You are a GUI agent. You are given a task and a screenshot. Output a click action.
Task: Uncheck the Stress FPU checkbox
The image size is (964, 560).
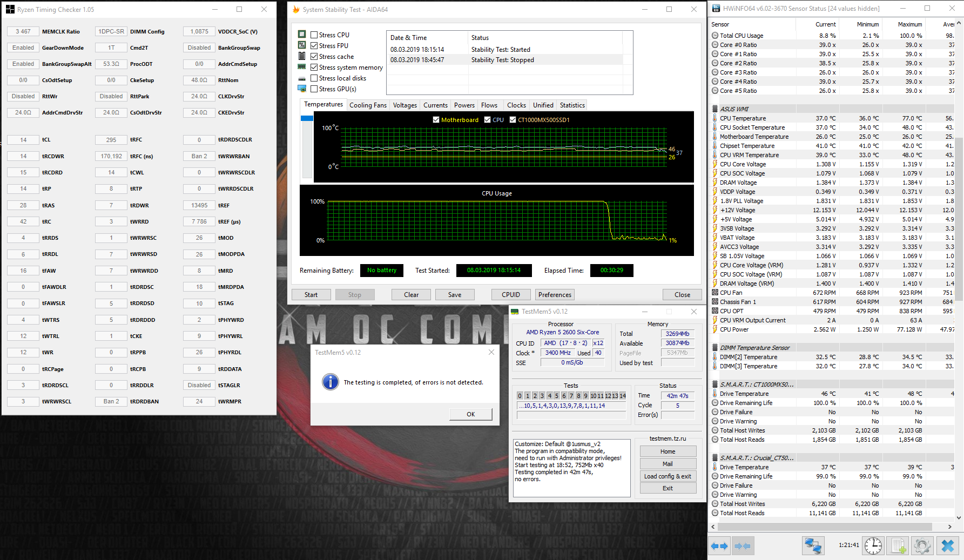314,45
